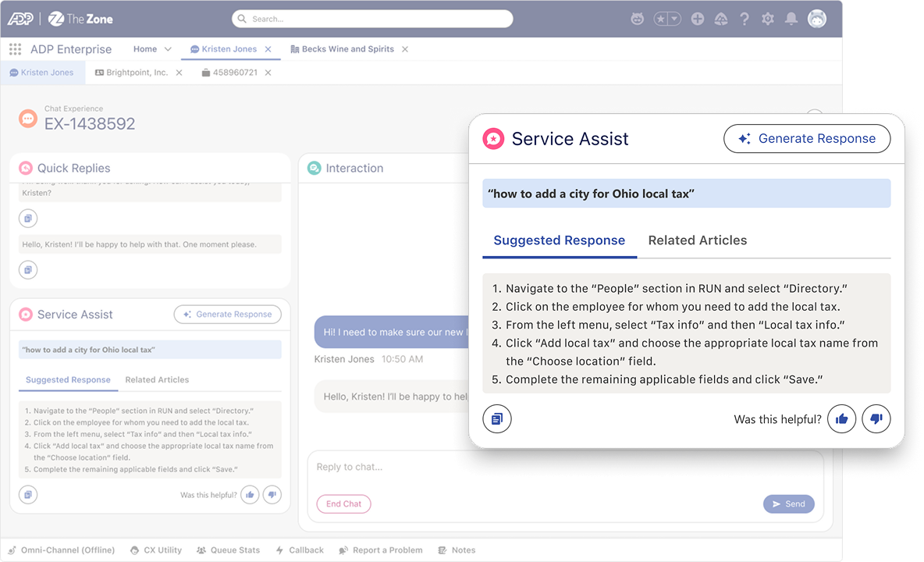Open Queue Stats in the utility bar

(x=228, y=550)
